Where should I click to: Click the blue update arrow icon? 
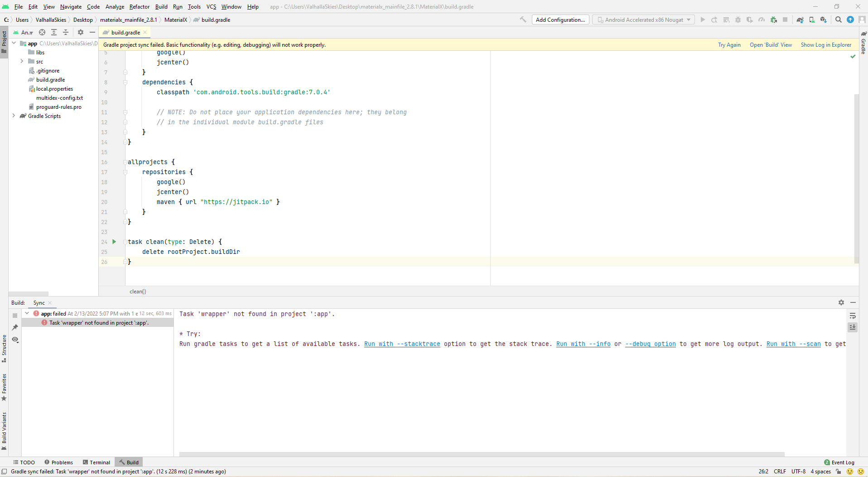(850, 19)
